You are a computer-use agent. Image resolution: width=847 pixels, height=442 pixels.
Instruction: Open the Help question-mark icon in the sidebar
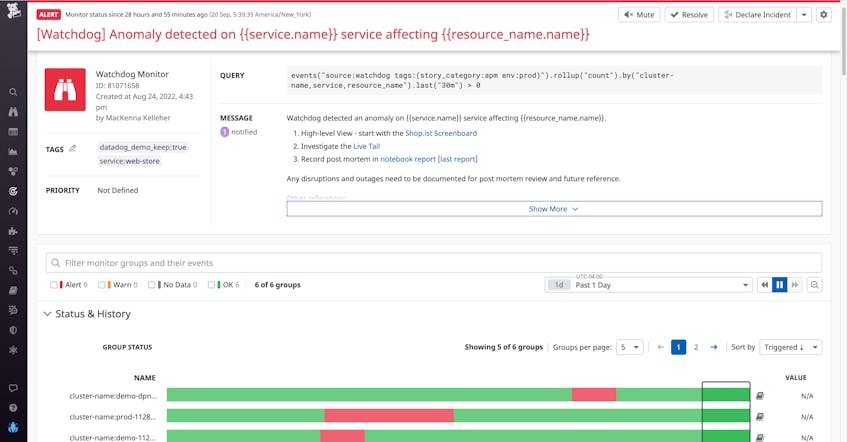click(x=13, y=408)
